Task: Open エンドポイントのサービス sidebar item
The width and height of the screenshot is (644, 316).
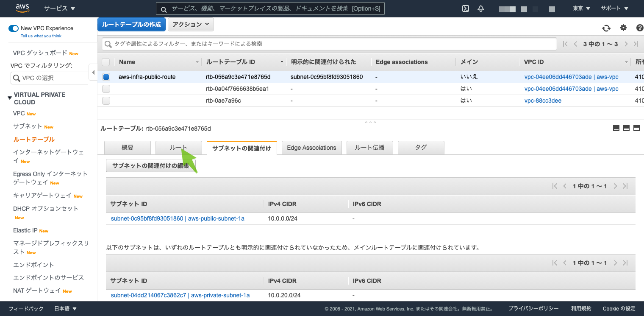Action: tap(49, 278)
